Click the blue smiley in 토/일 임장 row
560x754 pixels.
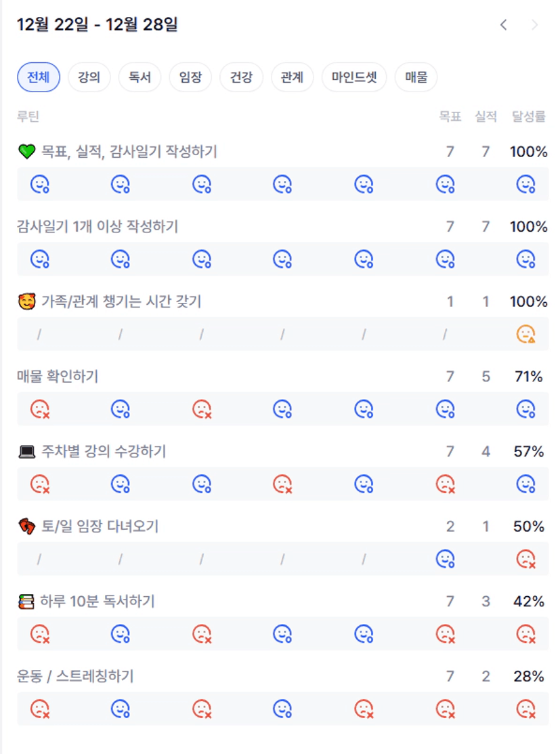445,559
